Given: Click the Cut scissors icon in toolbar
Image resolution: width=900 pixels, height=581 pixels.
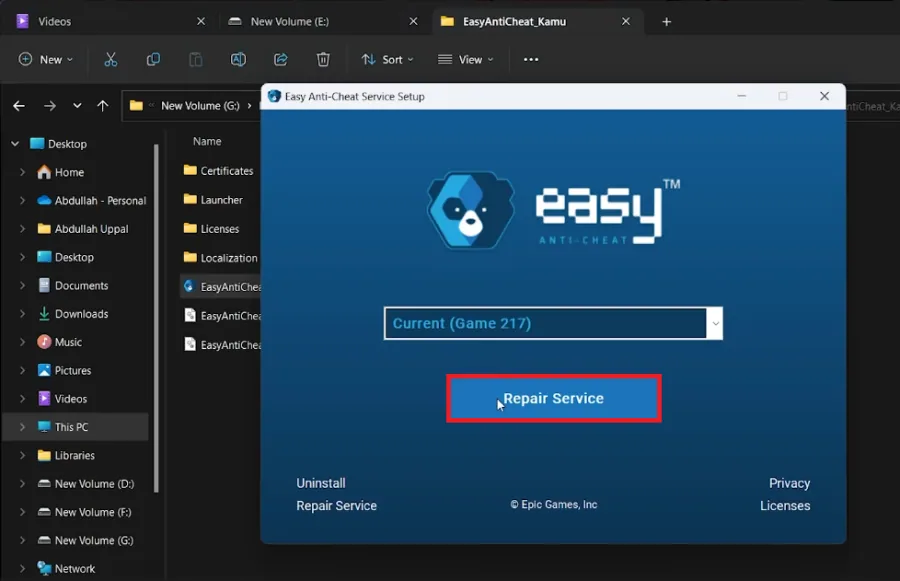Looking at the screenshot, I should (x=111, y=59).
